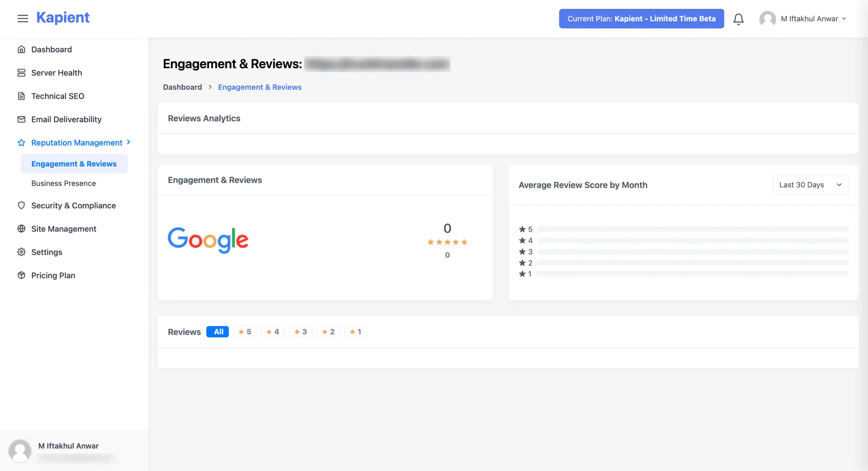This screenshot has width=868, height=471.
Task: Open Email Deliverability in sidebar
Action: (66, 119)
